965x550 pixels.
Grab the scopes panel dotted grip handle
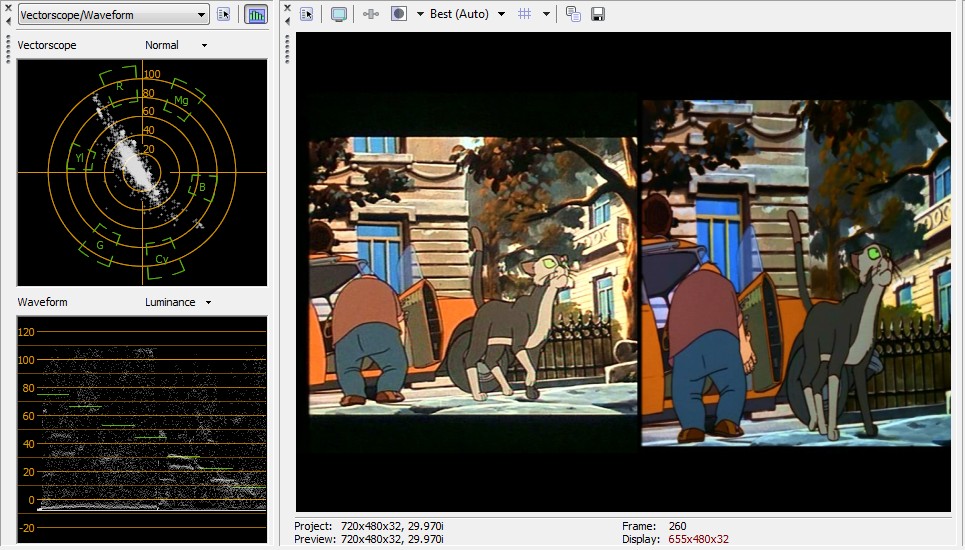tap(8, 49)
